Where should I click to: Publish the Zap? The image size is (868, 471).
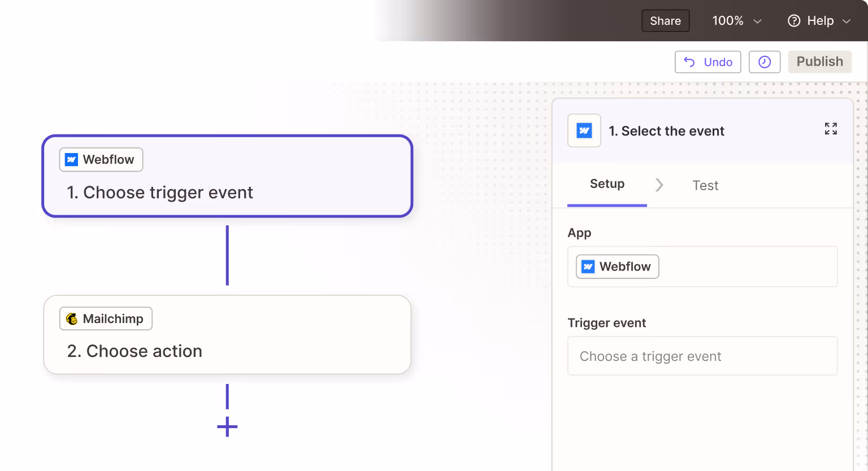coord(819,62)
